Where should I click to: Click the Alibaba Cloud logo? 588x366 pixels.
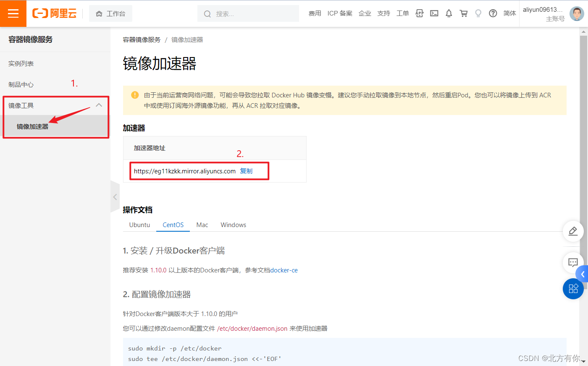(x=54, y=13)
